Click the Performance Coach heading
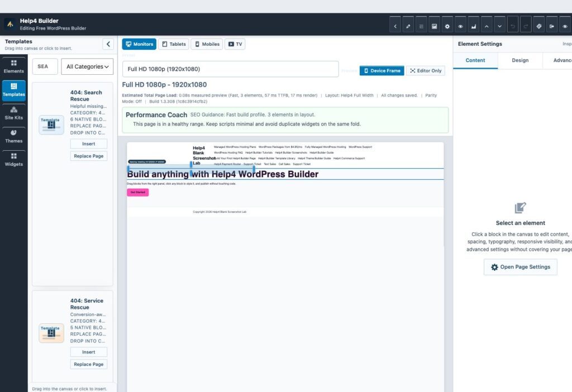572x392 pixels. point(156,115)
